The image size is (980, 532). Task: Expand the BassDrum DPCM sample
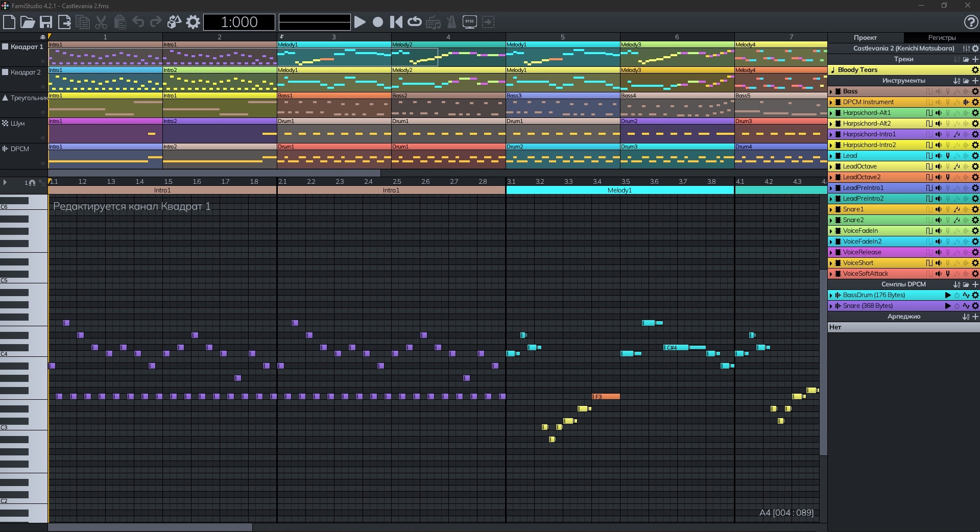click(x=831, y=295)
